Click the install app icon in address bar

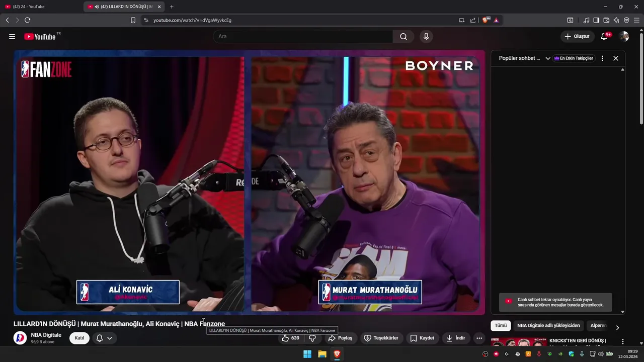pos(461,20)
